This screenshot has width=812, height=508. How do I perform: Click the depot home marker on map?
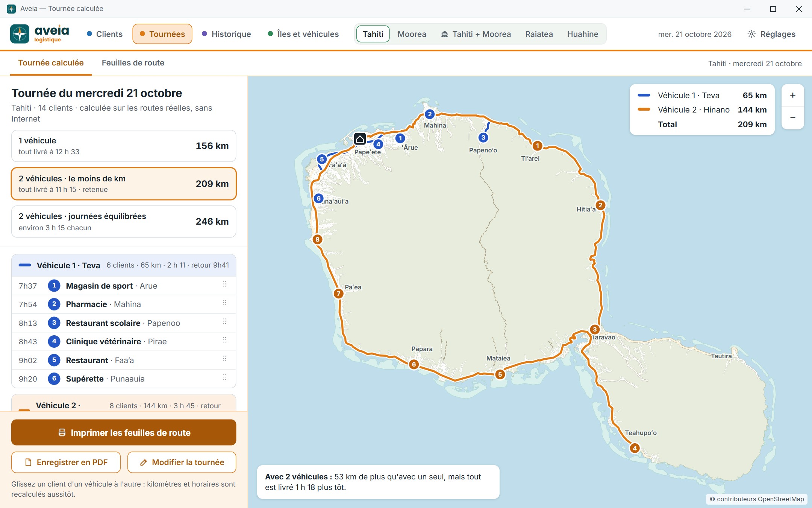[x=360, y=139]
